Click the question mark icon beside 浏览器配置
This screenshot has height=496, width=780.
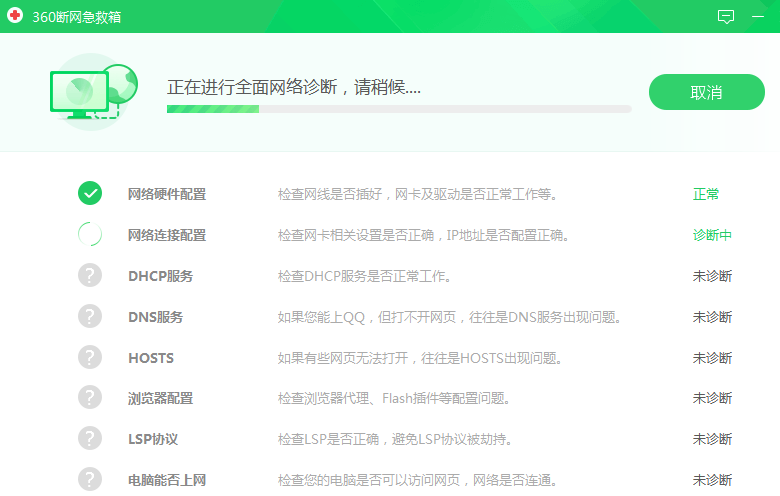[x=90, y=398]
